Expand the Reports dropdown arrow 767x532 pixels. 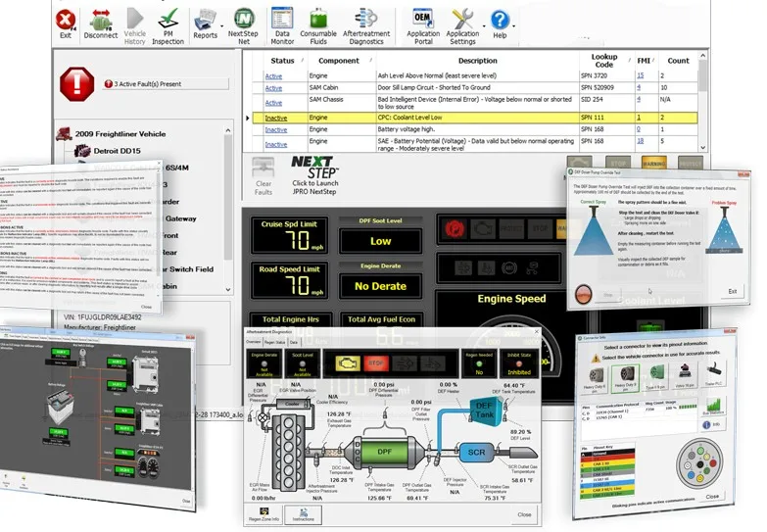(222, 25)
